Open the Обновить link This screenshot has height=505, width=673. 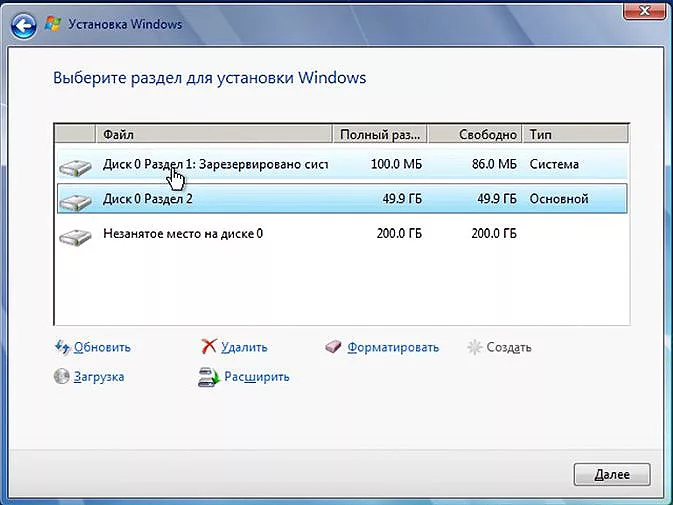coord(102,347)
